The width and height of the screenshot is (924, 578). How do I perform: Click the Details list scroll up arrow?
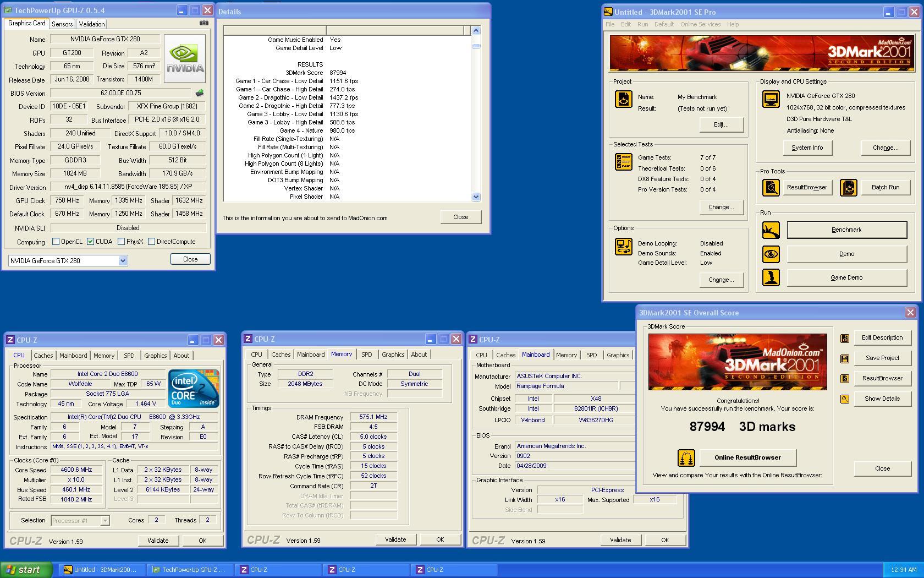[476, 31]
